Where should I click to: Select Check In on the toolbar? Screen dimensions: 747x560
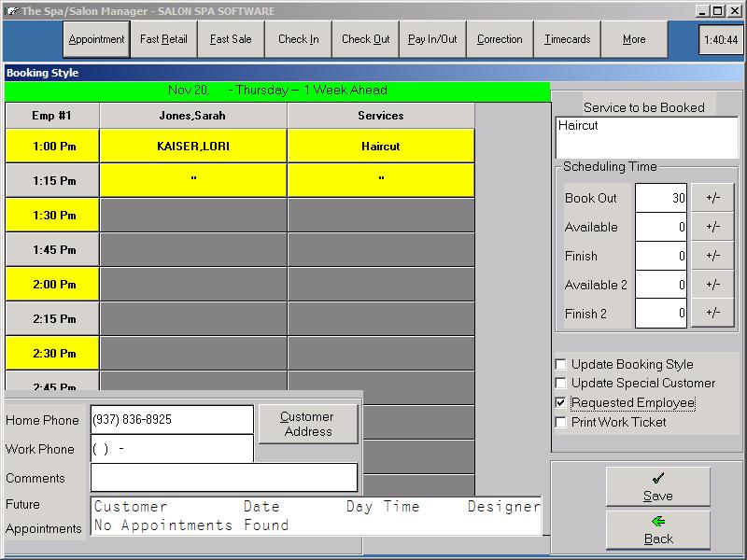pos(298,40)
